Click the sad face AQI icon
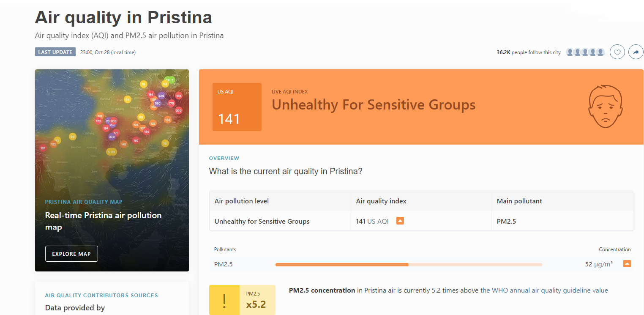 tap(606, 107)
